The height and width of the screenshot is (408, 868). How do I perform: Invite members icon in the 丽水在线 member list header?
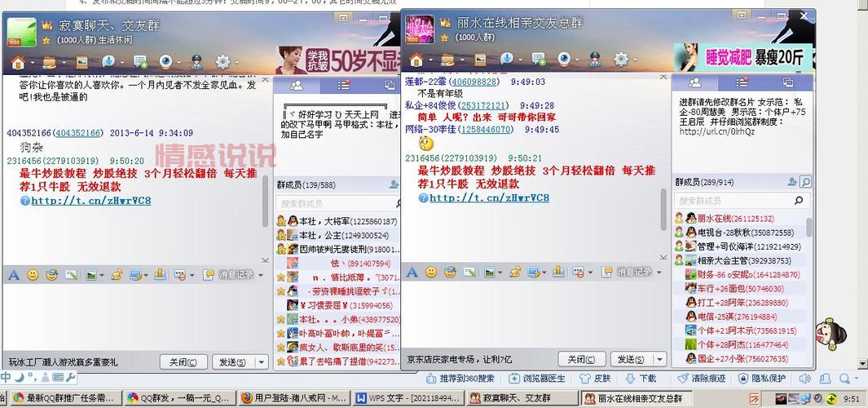[792, 182]
